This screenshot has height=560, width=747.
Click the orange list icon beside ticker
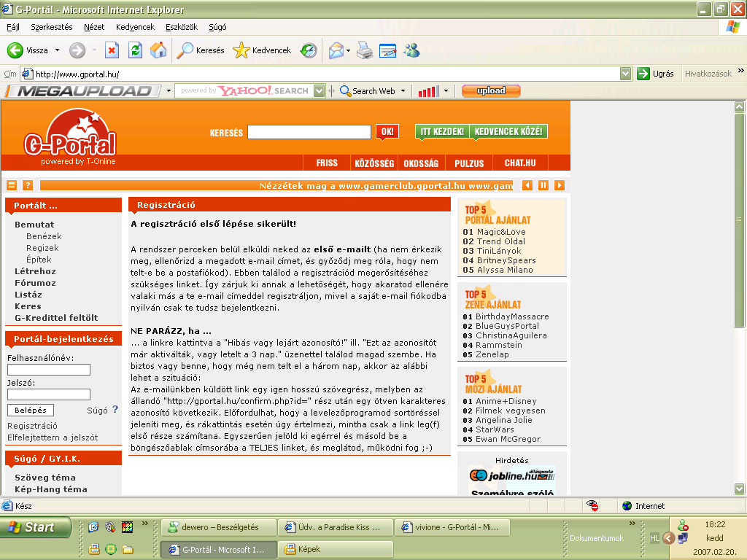click(12, 185)
